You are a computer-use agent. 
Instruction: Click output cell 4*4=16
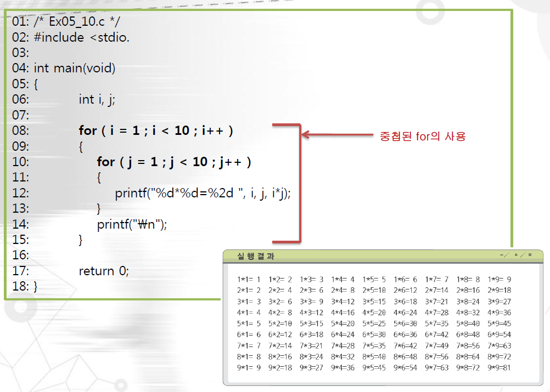343,313
